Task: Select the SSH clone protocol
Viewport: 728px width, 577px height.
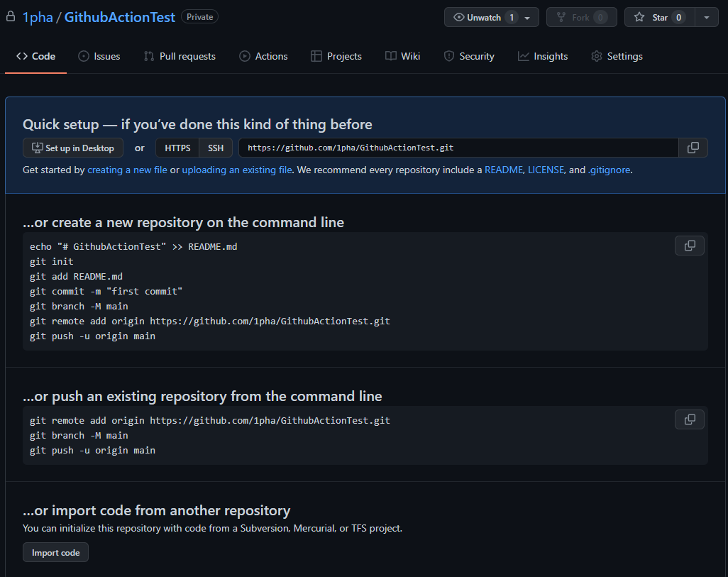Action: point(216,148)
